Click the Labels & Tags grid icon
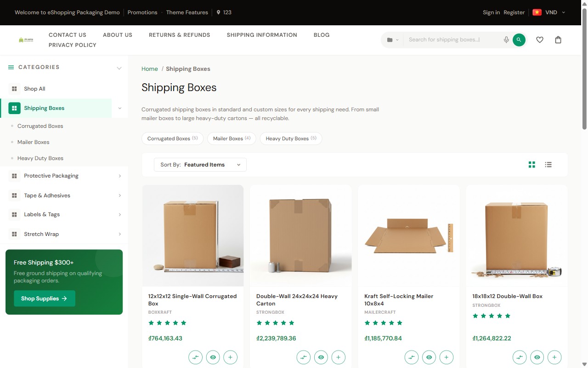 [14, 214]
